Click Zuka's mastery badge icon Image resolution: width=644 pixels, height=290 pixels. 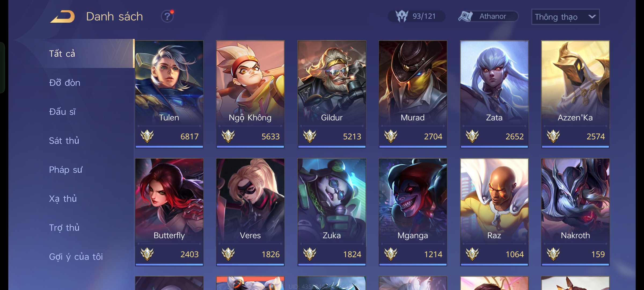pos(310,254)
